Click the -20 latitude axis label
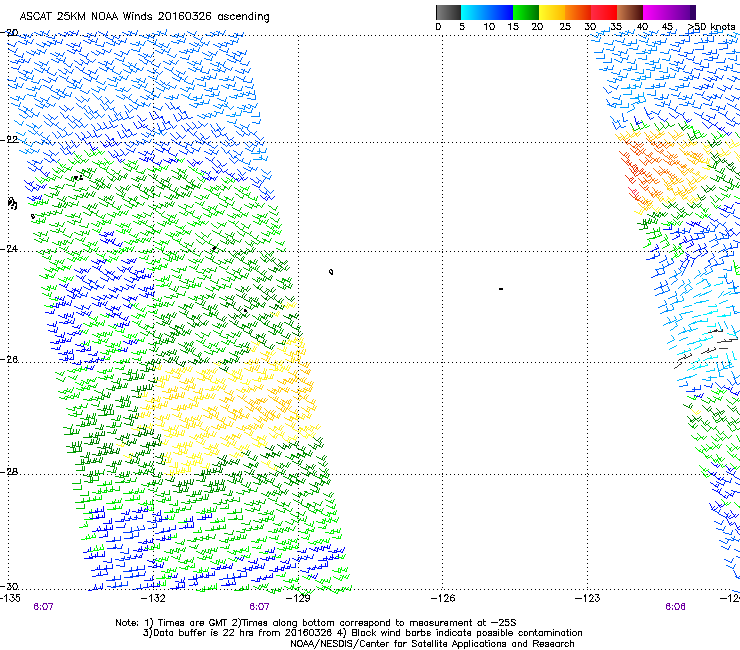Viewport: 740px width, 650px height. click(x=10, y=32)
